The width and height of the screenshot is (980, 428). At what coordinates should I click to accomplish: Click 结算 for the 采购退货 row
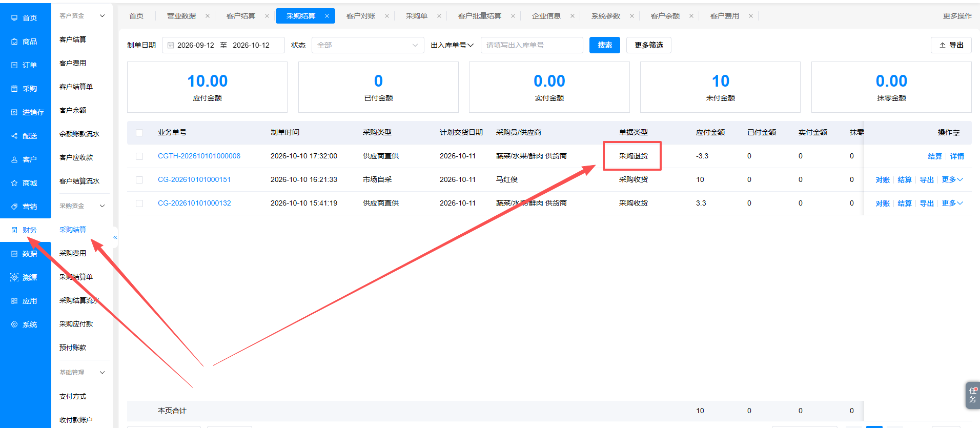(x=935, y=156)
